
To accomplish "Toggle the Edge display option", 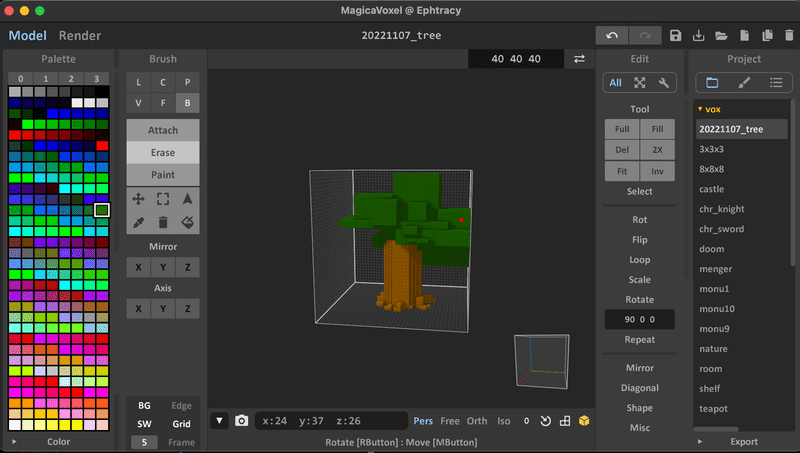I will point(181,406).
